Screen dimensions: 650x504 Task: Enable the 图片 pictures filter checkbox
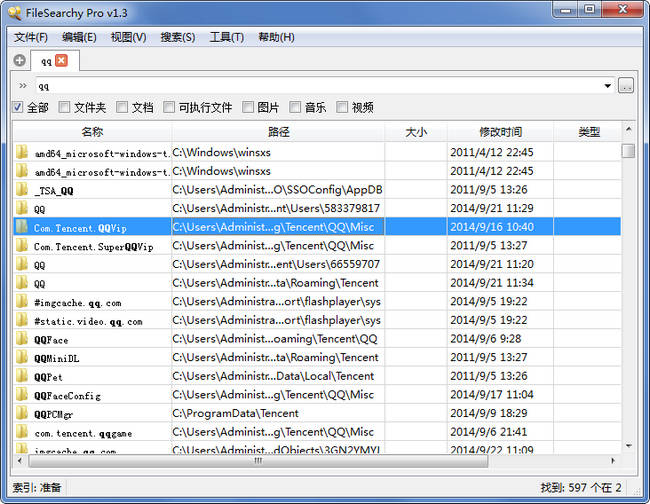[x=247, y=107]
